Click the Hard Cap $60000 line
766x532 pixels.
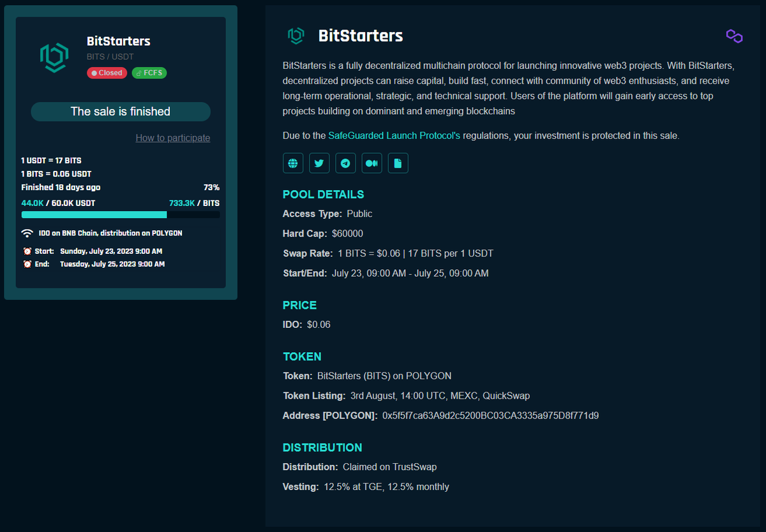pos(323,233)
